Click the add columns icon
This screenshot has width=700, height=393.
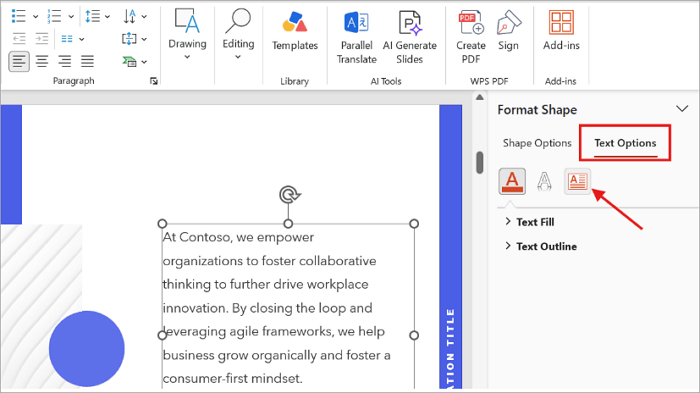pyautogui.click(x=67, y=39)
